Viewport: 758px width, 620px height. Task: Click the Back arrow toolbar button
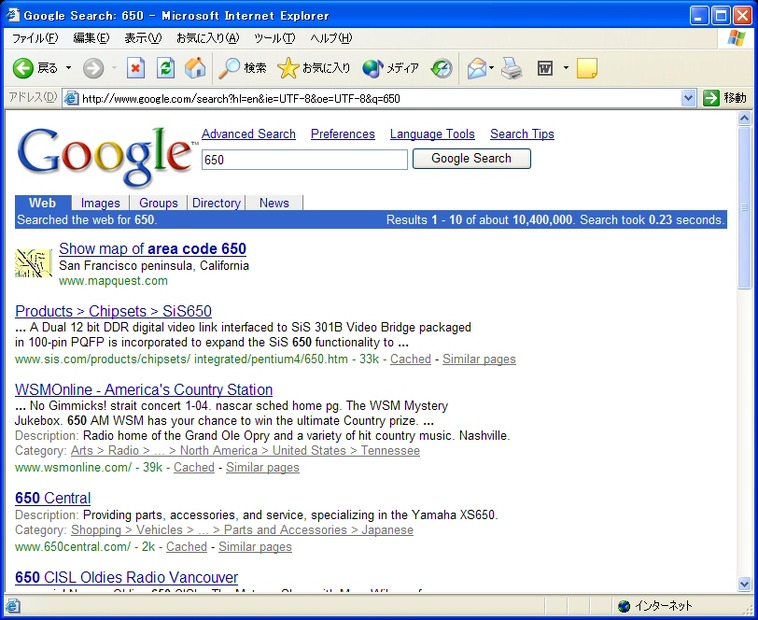[x=35, y=68]
